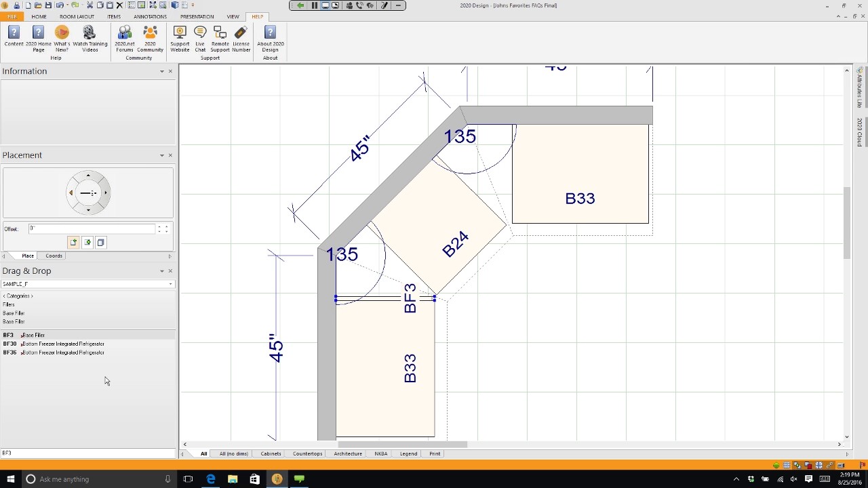The image size is (868, 488).
Task: Open the Information panel options arrow
Action: coord(162,71)
